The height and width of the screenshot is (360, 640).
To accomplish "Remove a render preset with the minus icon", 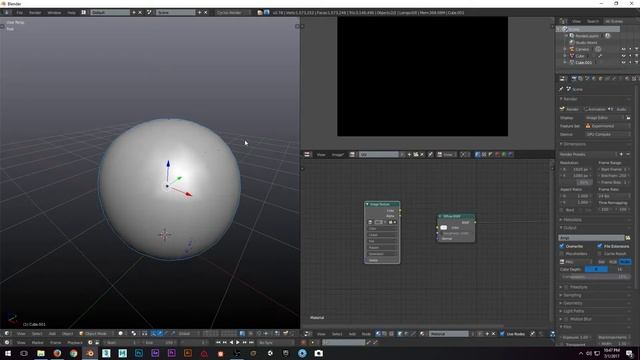I will tap(628, 154).
